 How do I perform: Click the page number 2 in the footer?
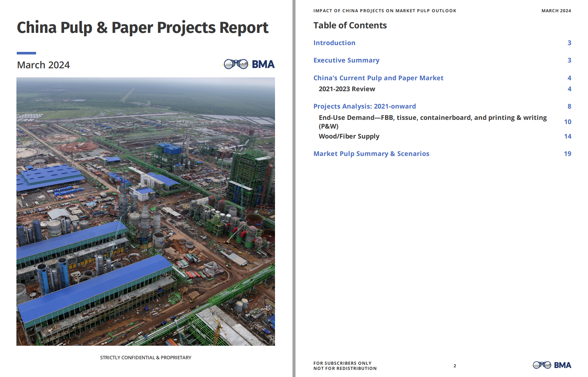coord(455,366)
